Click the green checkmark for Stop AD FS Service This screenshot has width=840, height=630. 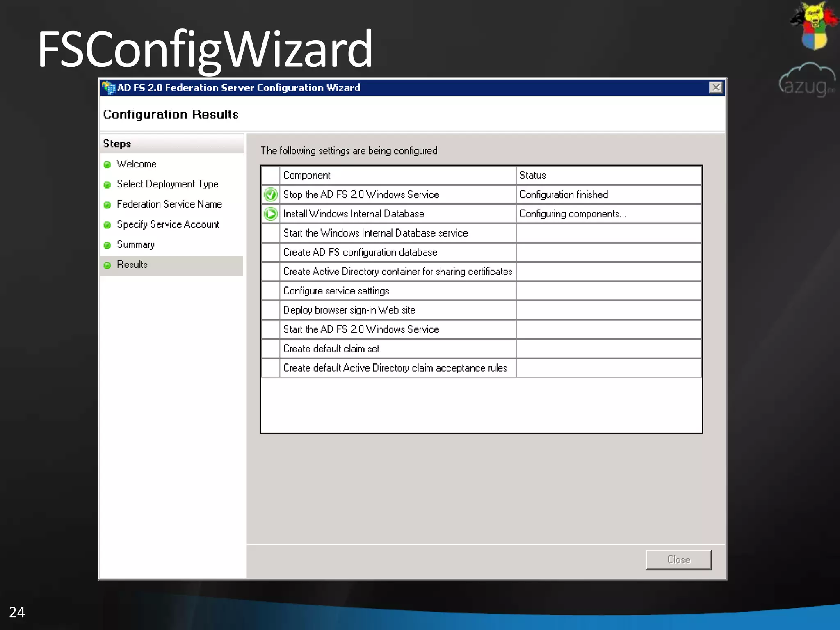point(271,194)
